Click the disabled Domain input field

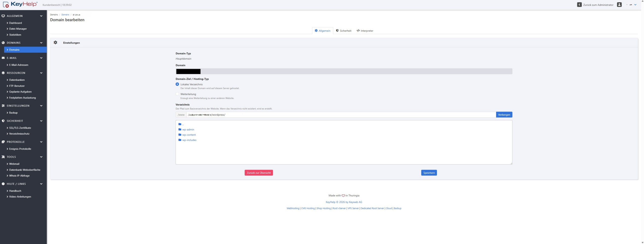(x=344, y=71)
